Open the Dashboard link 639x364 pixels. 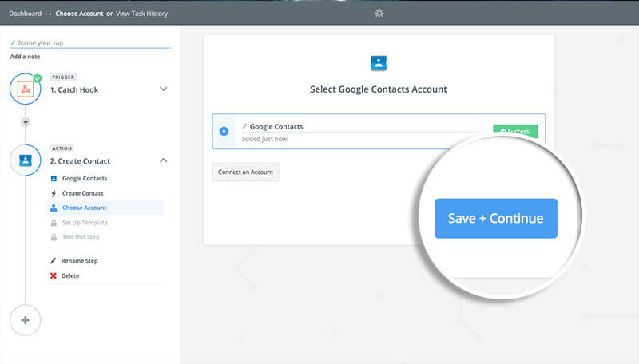(x=26, y=14)
